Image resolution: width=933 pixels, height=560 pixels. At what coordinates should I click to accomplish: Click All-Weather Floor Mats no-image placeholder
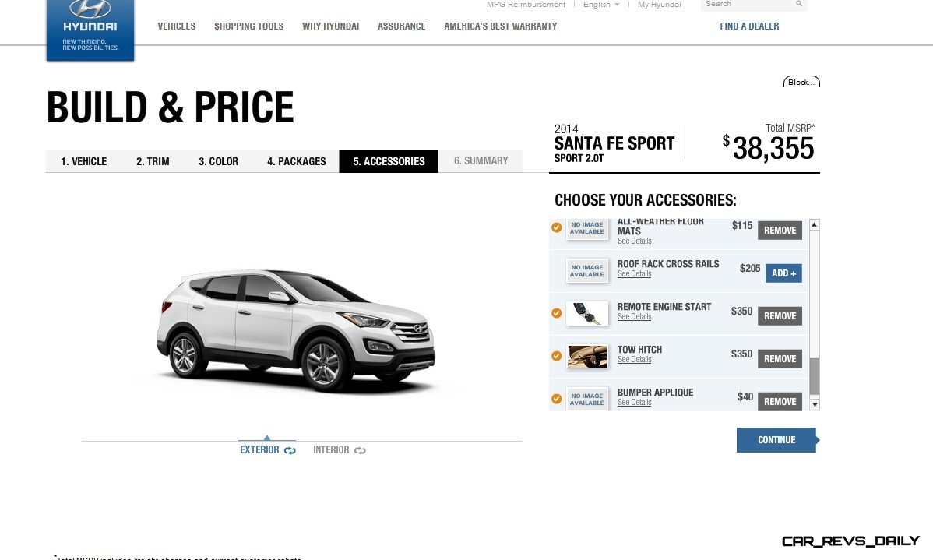click(587, 228)
